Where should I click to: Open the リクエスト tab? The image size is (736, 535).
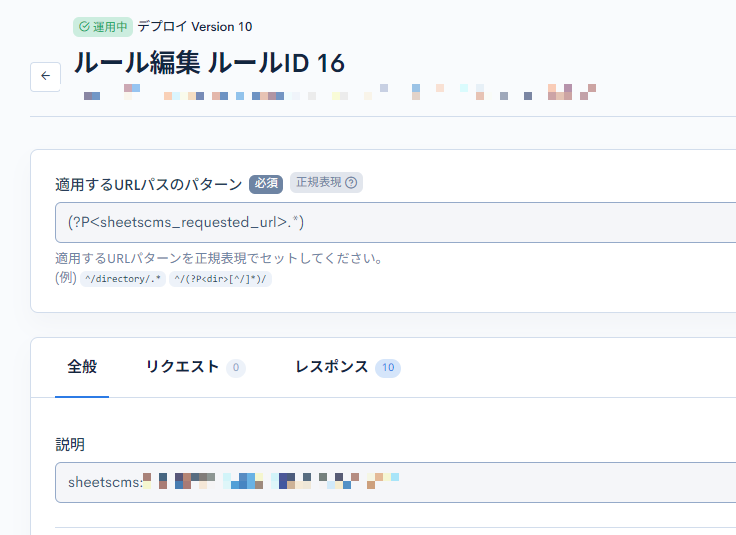coord(196,367)
